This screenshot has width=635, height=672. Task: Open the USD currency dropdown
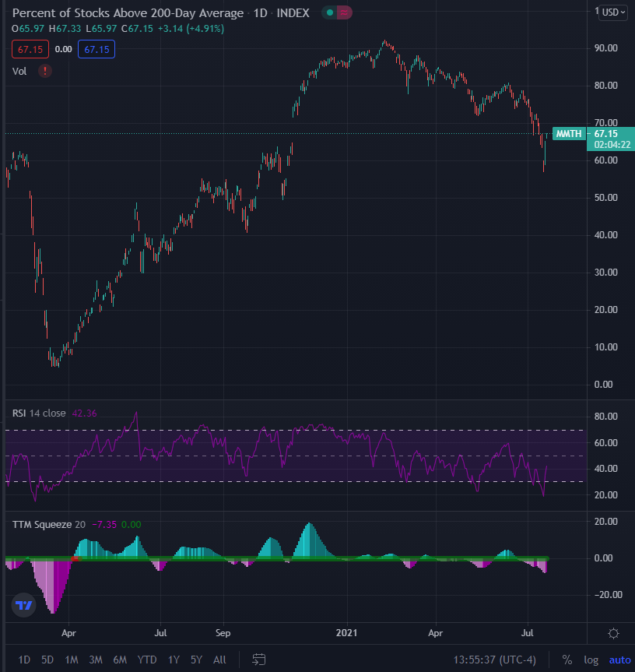pyautogui.click(x=612, y=12)
